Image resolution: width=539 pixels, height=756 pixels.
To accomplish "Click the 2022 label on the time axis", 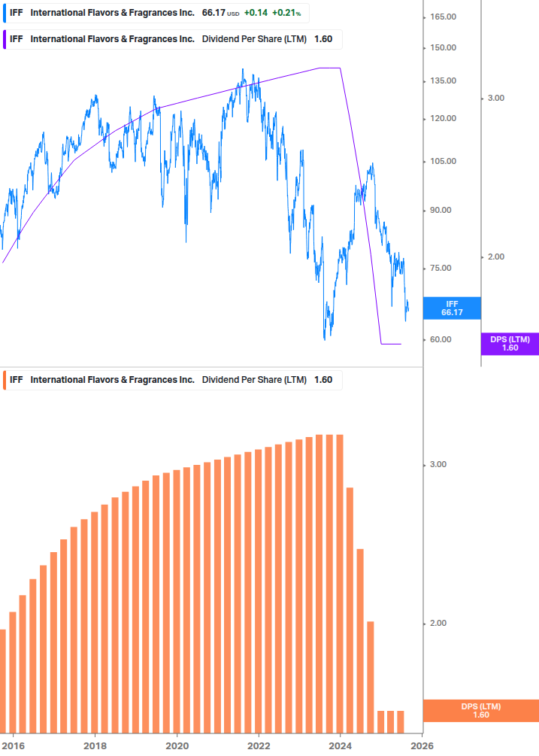I will tap(259, 746).
